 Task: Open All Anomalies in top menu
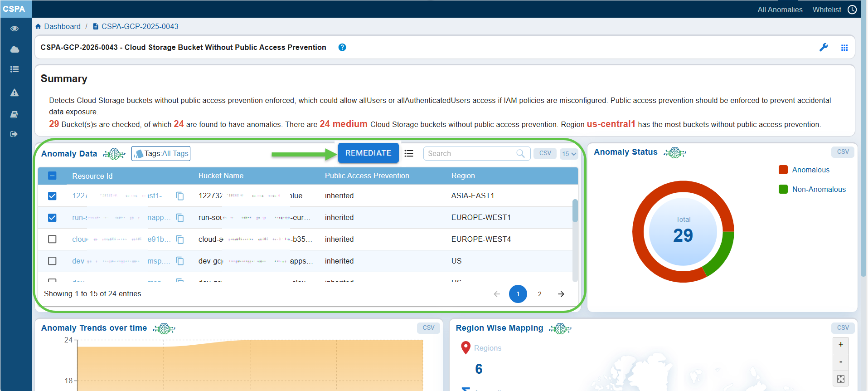click(x=780, y=10)
